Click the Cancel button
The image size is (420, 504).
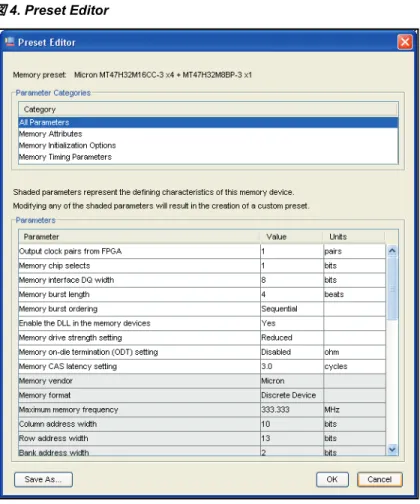point(380,479)
